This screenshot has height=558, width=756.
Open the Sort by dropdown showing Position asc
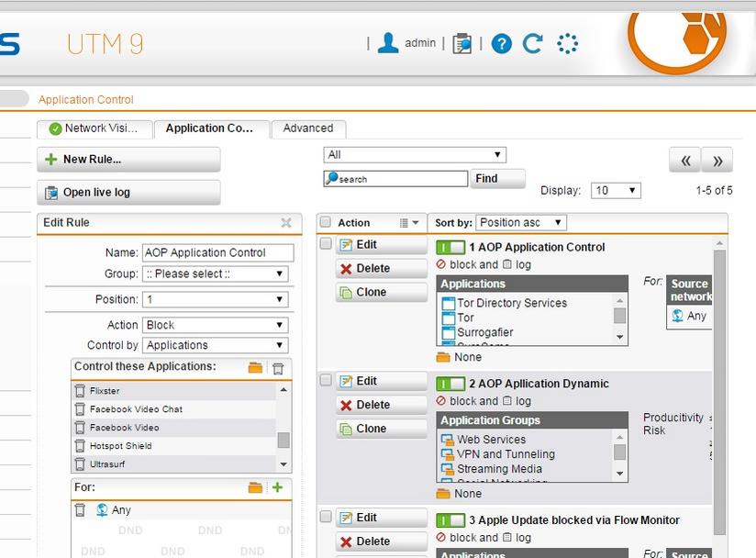tap(521, 223)
